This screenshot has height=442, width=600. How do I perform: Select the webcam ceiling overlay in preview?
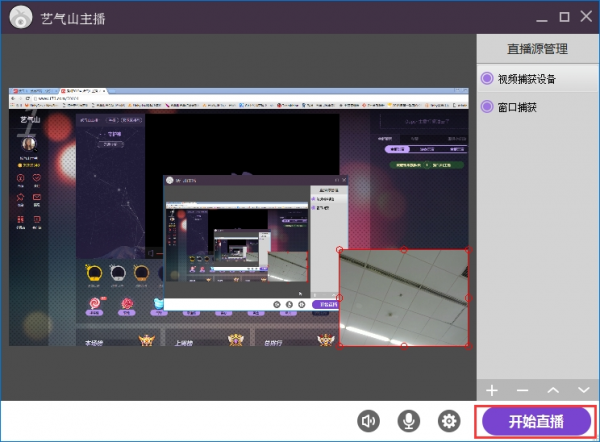pyautogui.click(x=404, y=298)
